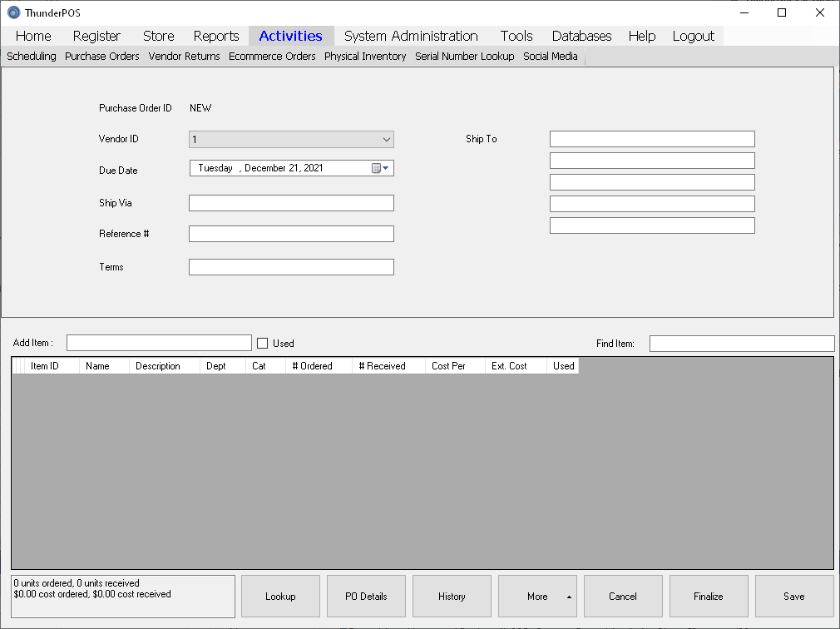Open the Due Date calendar picker icon

coord(379,168)
